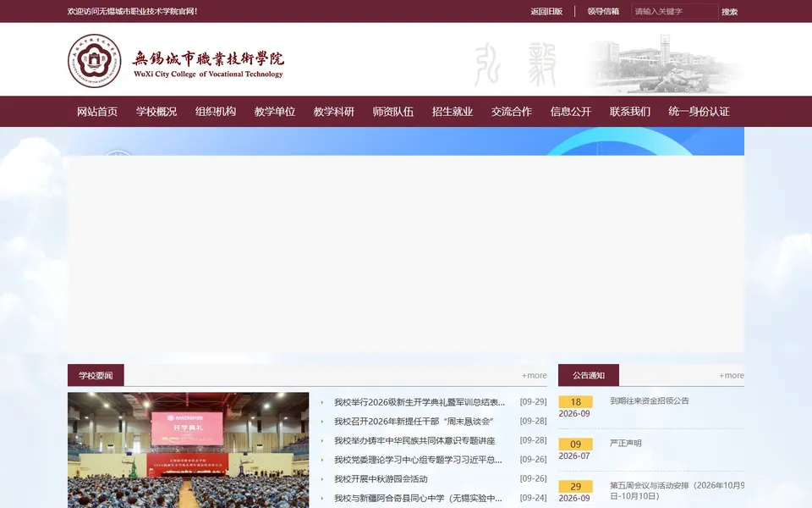Screen dimensions: 812x508
Task: Select the 公告通知 tab header
Action: pos(589,375)
